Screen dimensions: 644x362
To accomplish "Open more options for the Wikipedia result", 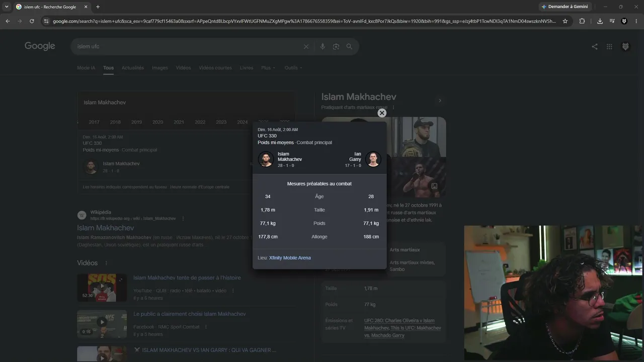I will point(183,219).
